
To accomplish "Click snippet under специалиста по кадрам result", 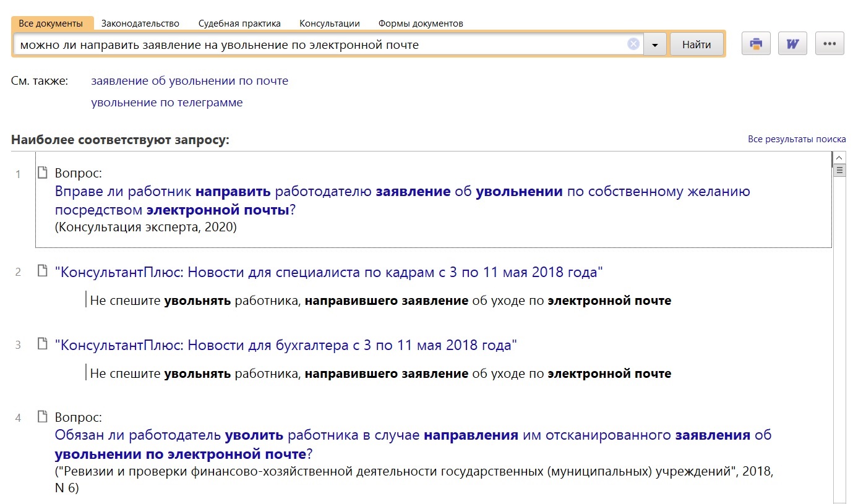I will click(380, 301).
